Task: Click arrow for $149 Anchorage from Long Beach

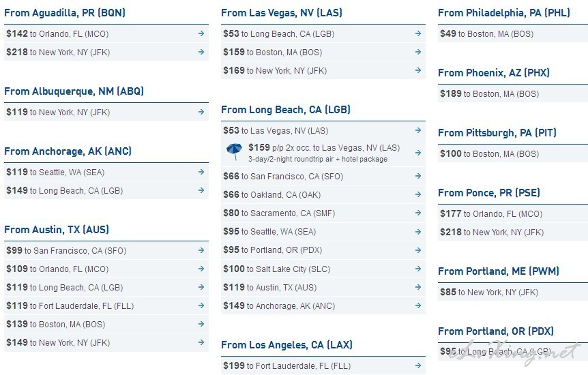Action: (418, 305)
